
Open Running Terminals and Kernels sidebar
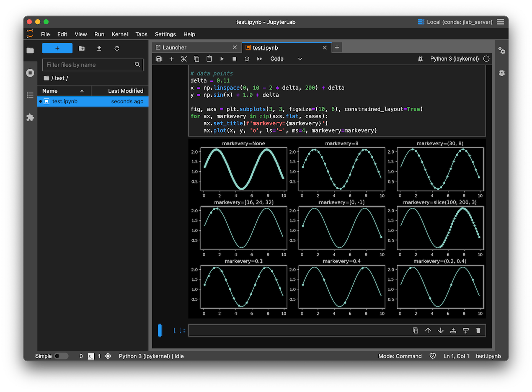[x=30, y=73]
